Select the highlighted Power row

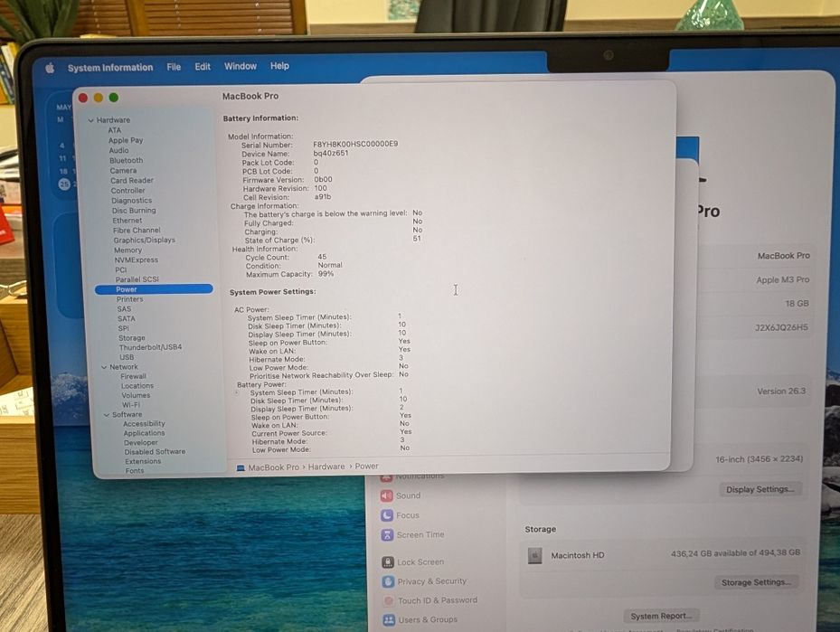[154, 289]
